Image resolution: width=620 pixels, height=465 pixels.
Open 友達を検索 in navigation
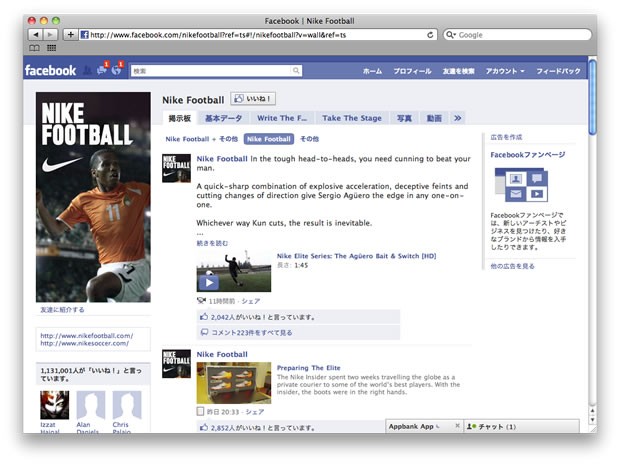(459, 71)
